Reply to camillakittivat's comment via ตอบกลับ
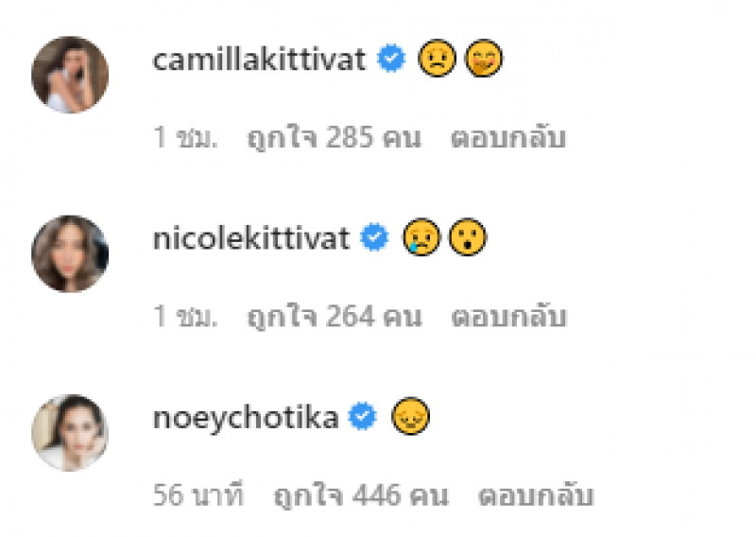Image resolution: width=756 pixels, height=537 pixels. tap(508, 136)
